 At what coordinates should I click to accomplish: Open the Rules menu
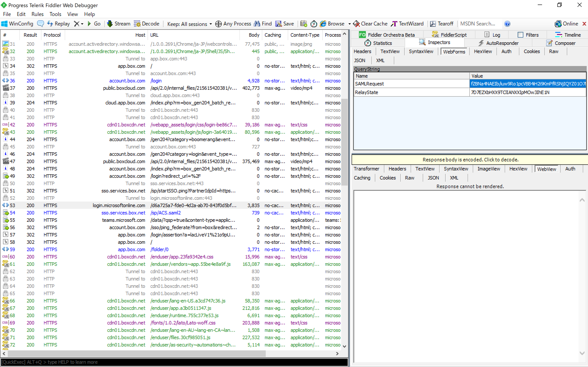(37, 14)
